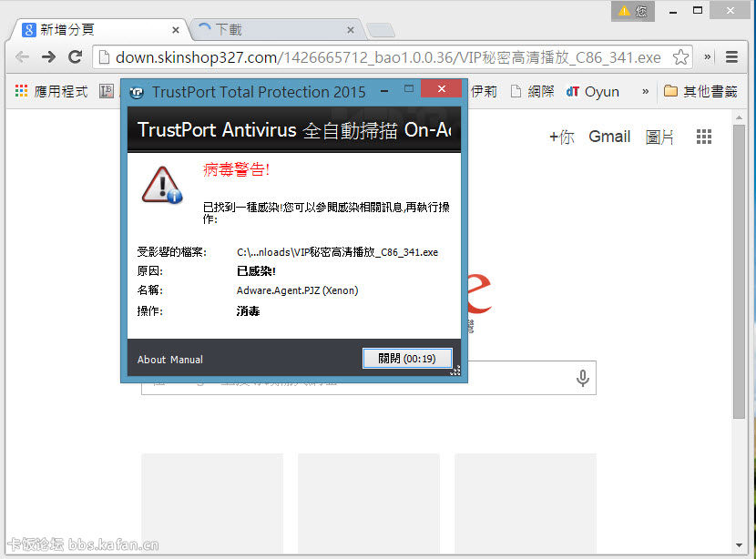Screen dimensions: 756x559
Task: Bookmark this page with the star icon
Action: click(680, 57)
